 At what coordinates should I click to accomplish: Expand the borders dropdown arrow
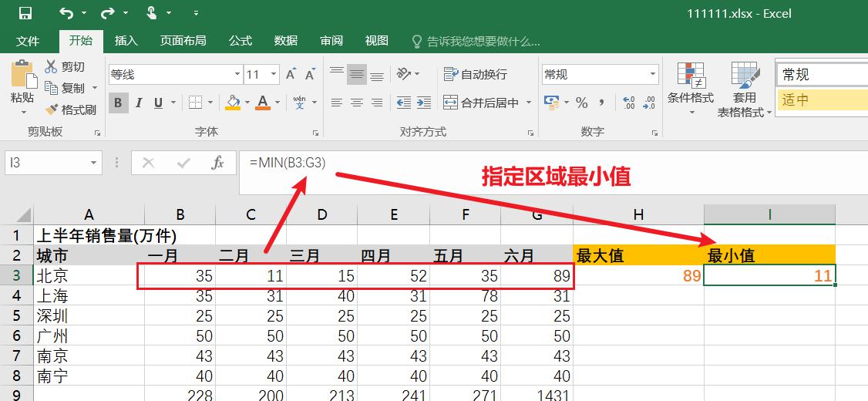[x=210, y=103]
